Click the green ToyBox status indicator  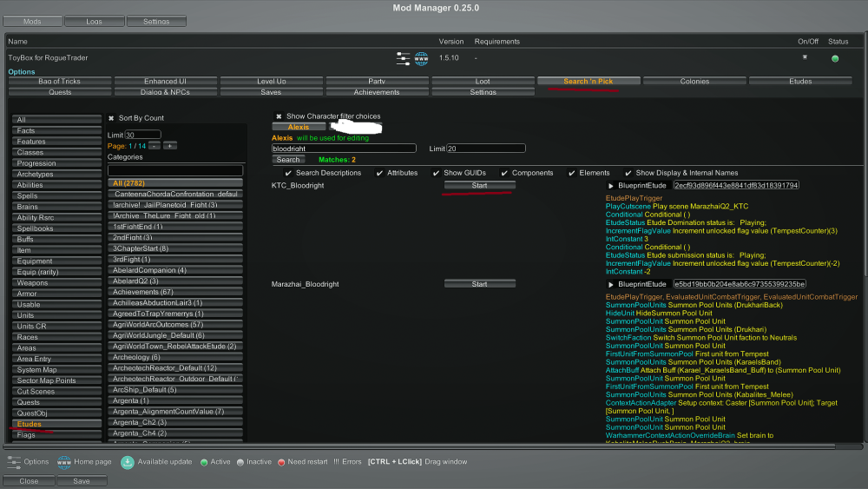835,58
